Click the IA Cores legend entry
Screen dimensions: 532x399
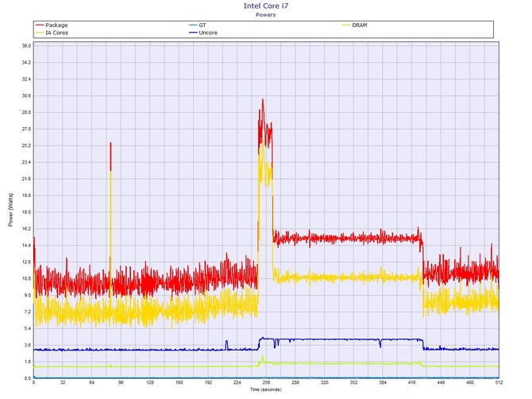pyautogui.click(x=52, y=33)
